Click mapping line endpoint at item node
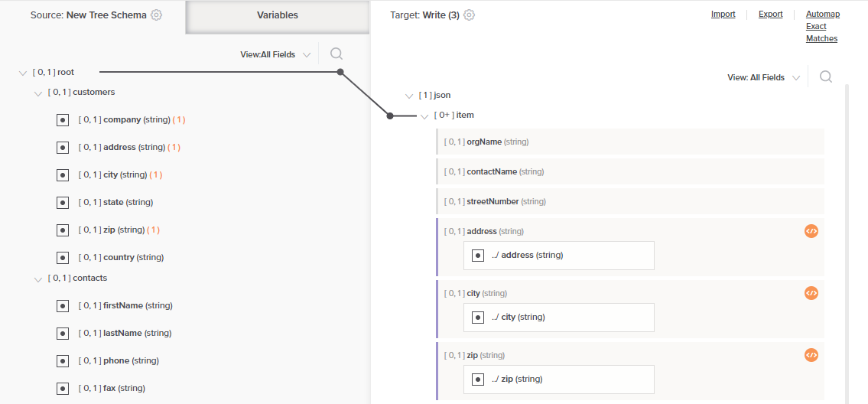The width and height of the screenshot is (868, 404). pos(390,116)
